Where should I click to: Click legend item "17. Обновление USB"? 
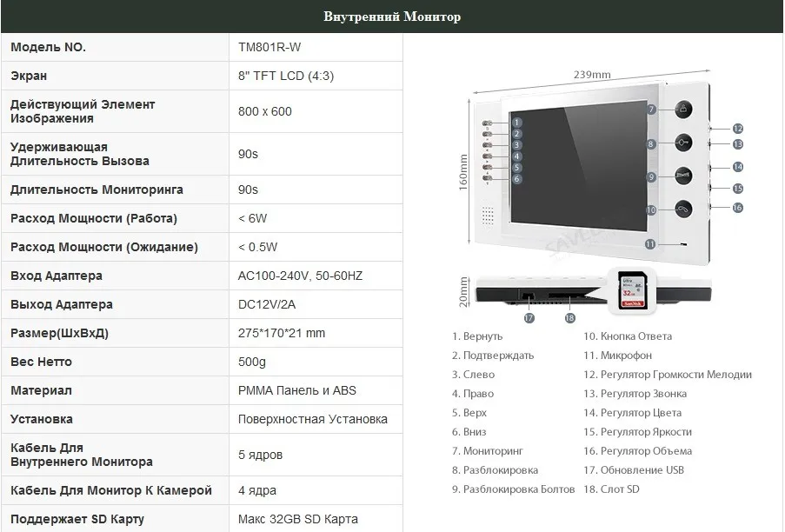tap(634, 470)
